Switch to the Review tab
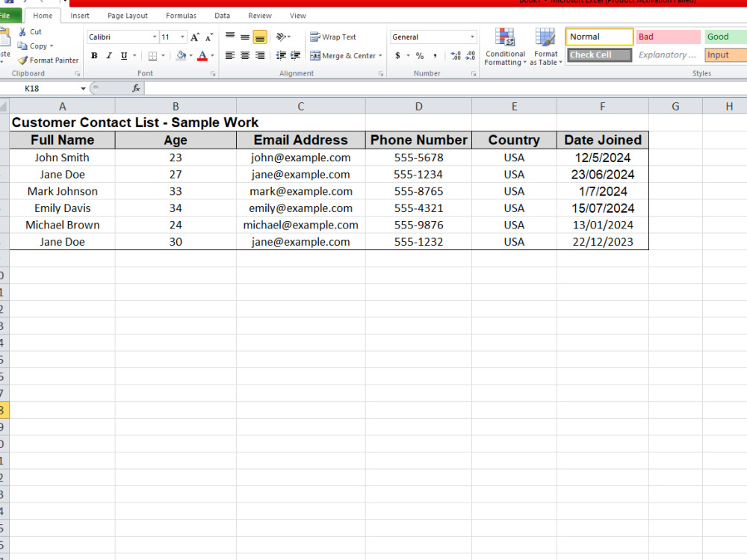Viewport: 747px width, 560px height. coord(260,16)
